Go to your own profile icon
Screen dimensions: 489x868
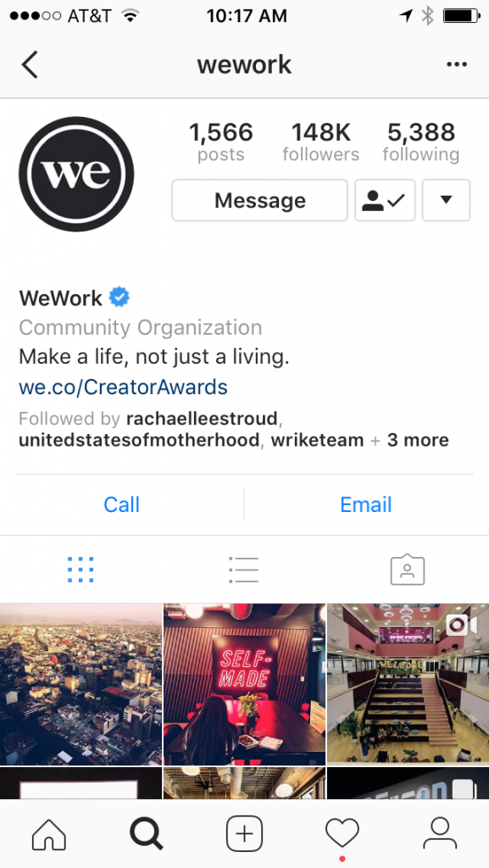(x=440, y=834)
